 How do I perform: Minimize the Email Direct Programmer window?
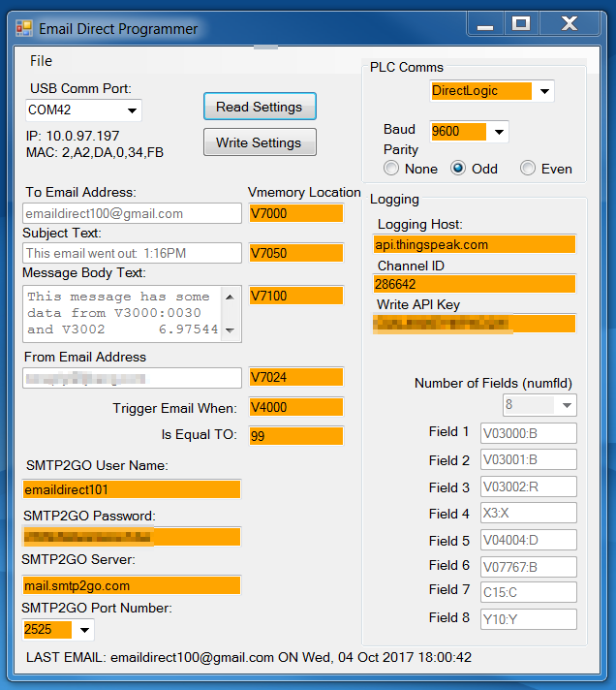[485, 24]
